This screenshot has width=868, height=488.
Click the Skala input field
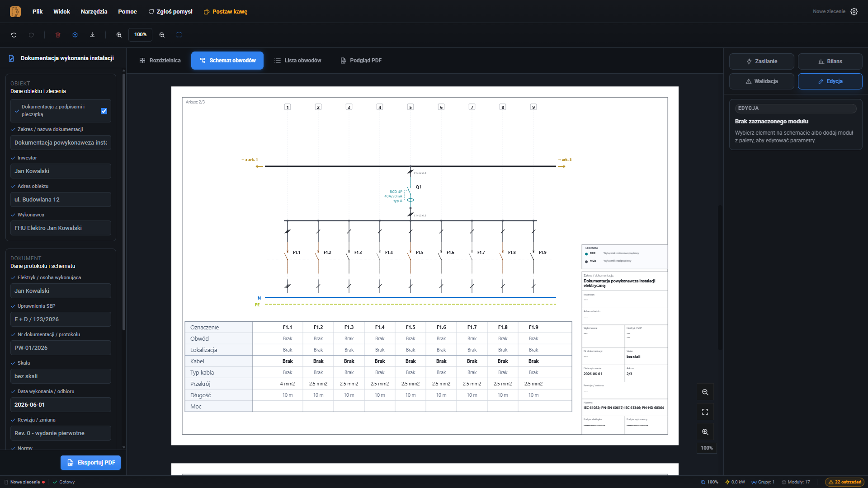61,376
